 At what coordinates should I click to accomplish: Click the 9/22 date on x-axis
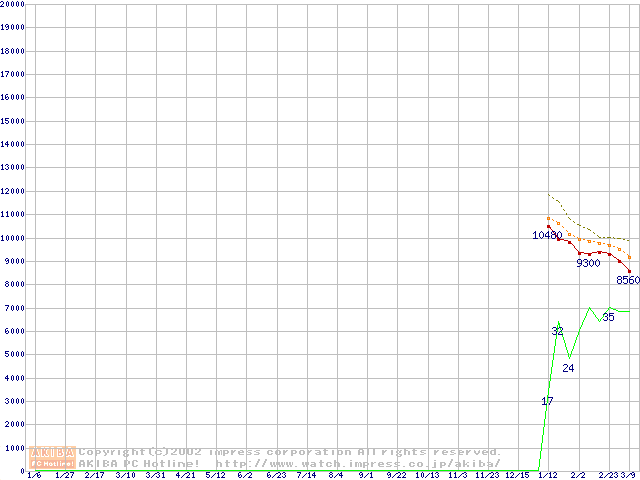(x=397, y=475)
